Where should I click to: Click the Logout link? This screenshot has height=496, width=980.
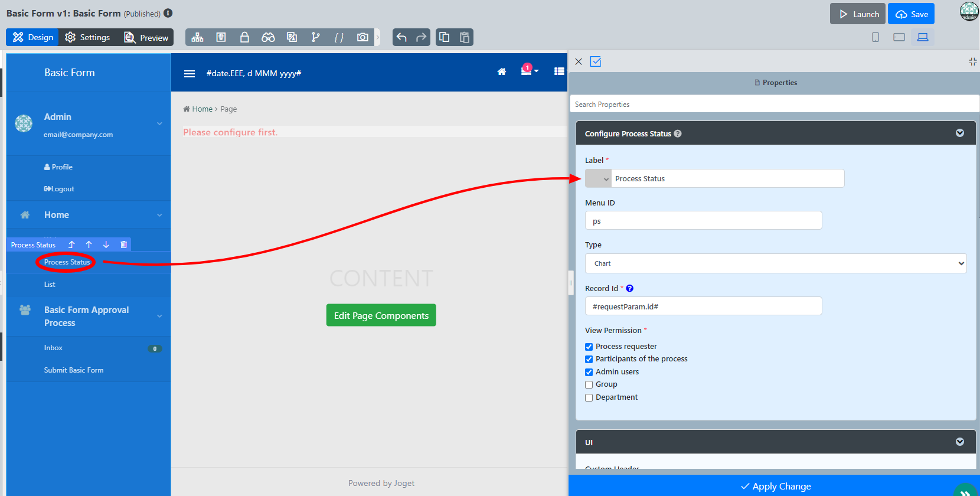(x=59, y=189)
